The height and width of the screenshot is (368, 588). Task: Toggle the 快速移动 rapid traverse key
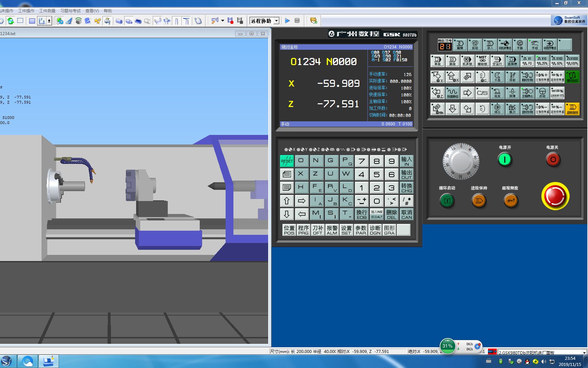[x=452, y=93]
